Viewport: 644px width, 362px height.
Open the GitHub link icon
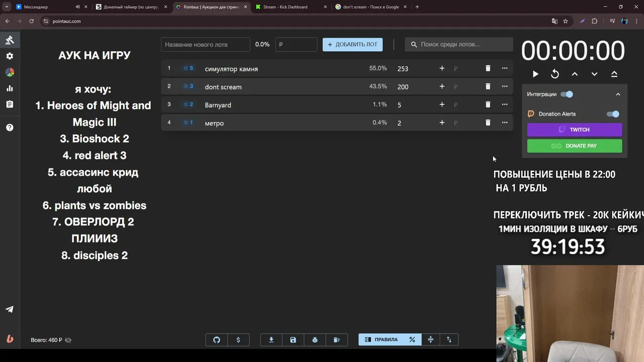pyautogui.click(x=217, y=340)
